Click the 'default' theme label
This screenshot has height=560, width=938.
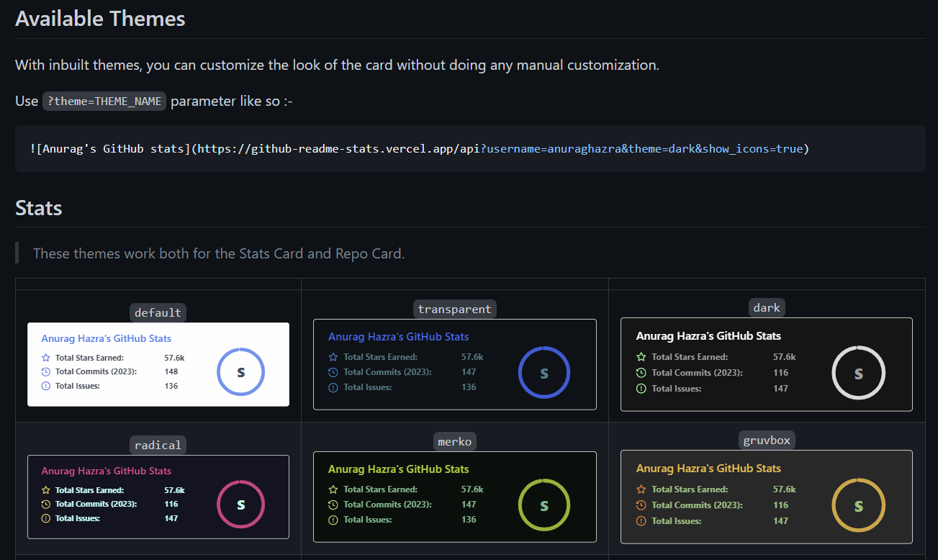[158, 312]
